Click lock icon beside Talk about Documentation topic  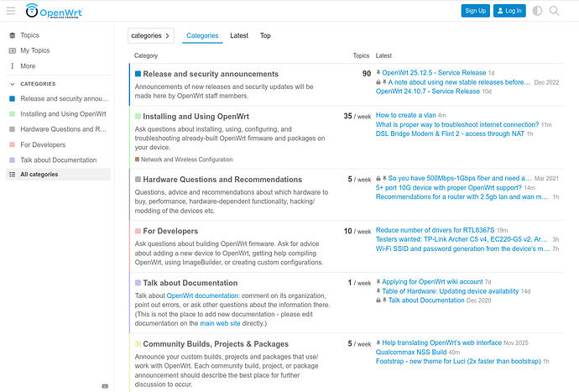378,301
